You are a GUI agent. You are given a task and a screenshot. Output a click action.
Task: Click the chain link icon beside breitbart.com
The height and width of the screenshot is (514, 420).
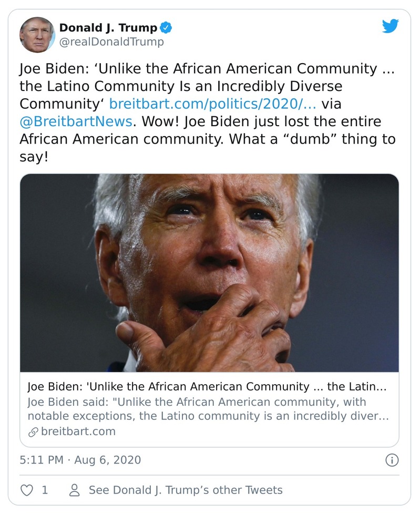coord(33,432)
